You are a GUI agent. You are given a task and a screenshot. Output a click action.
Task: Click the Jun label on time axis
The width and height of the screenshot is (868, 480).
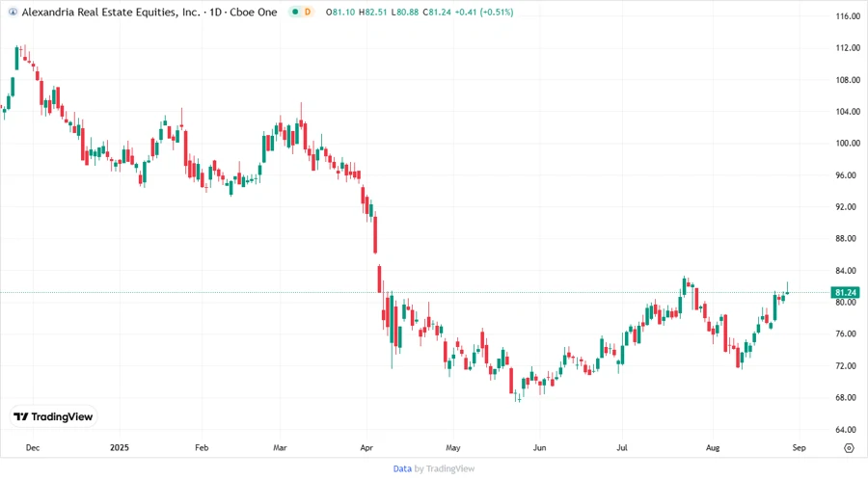tap(540, 448)
